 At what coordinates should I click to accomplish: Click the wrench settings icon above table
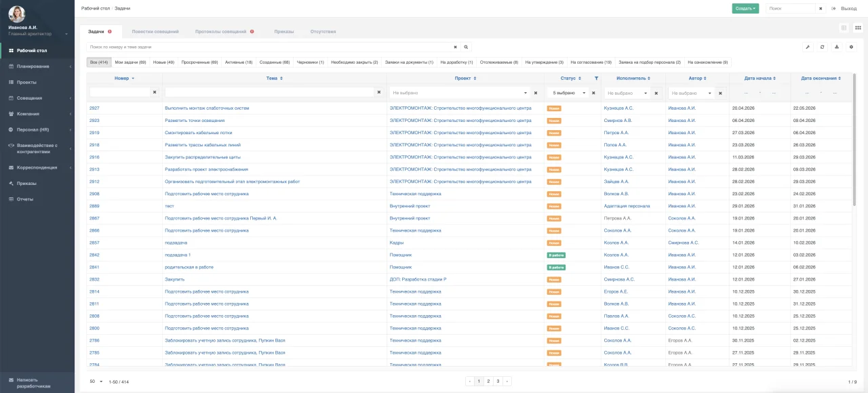[808, 47]
